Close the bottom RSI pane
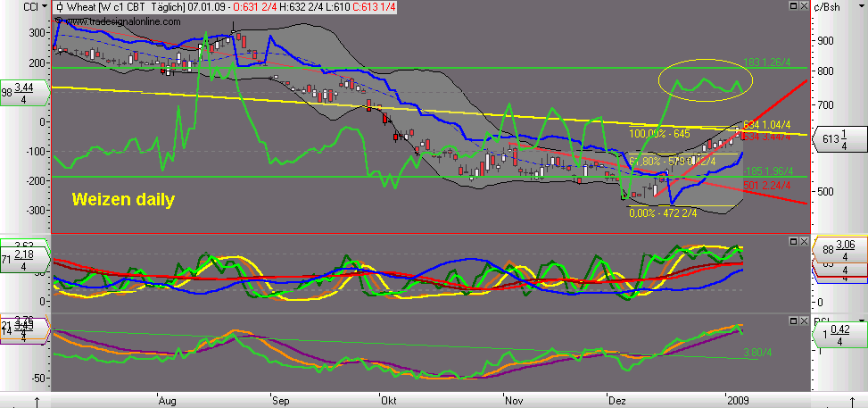 [803, 321]
